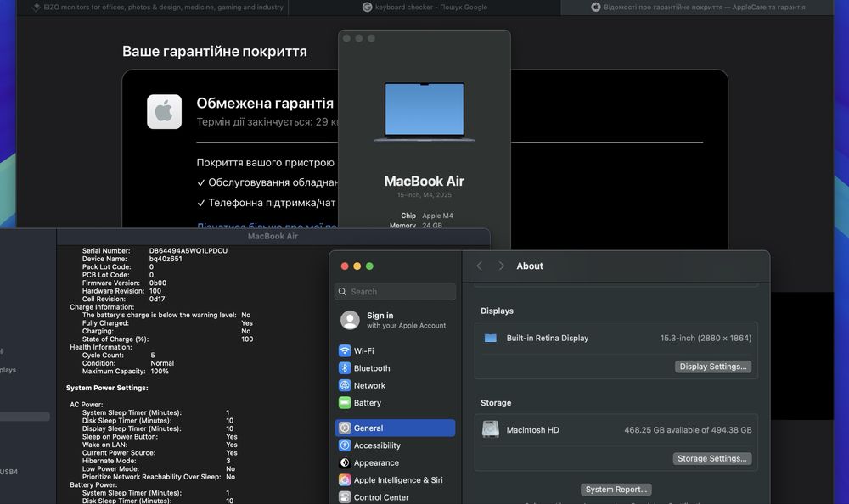
Task: Switch to the AppleCare warranty browser tab
Action: click(697, 7)
